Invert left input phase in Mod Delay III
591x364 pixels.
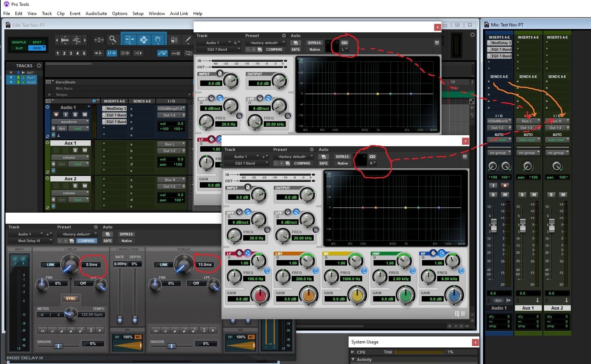(15, 259)
